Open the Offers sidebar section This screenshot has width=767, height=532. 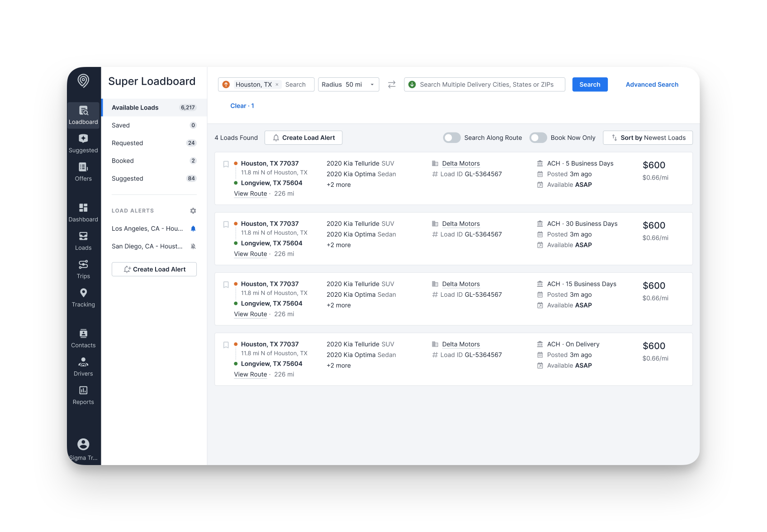(x=83, y=172)
